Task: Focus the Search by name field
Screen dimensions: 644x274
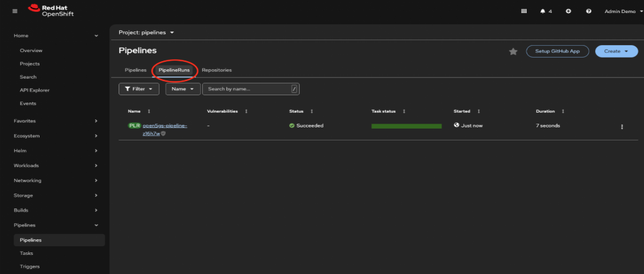Action: [x=248, y=89]
